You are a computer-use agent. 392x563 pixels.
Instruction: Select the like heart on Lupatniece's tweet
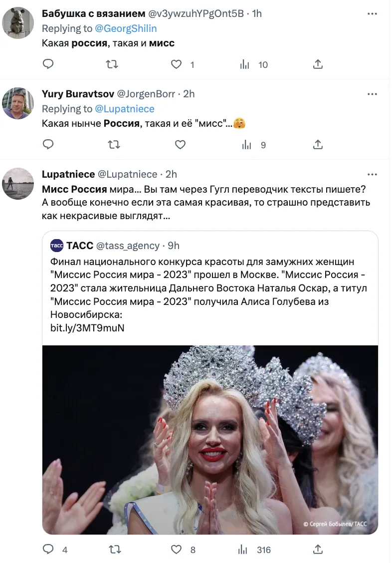coord(176,549)
